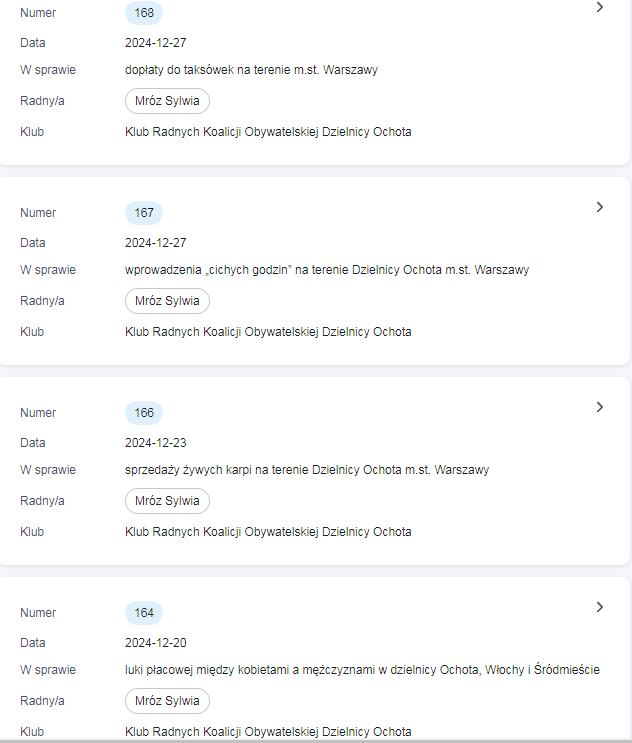Expand entry 168 chevron arrow
This screenshot has width=632, height=743.
(600, 7)
